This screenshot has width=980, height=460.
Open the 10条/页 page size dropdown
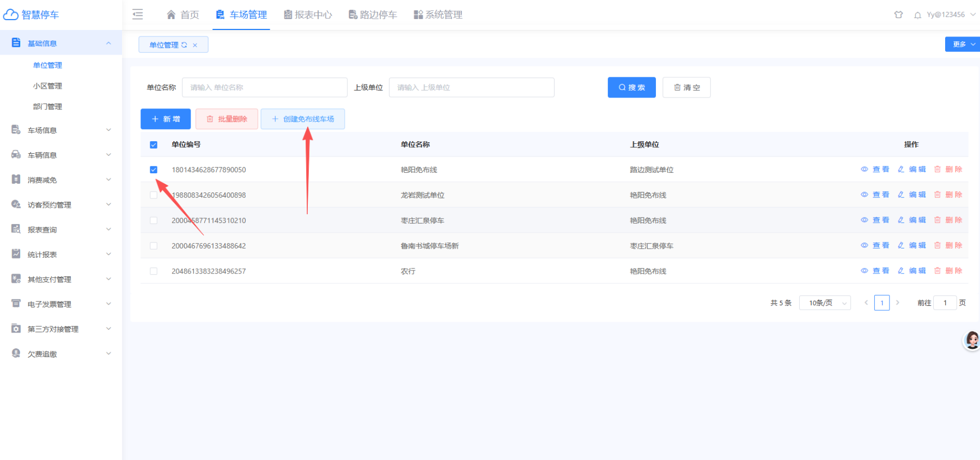click(825, 303)
